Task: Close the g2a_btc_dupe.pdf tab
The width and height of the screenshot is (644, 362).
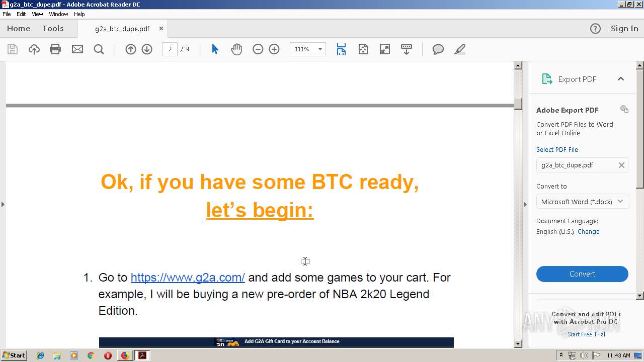Action: pos(161,29)
